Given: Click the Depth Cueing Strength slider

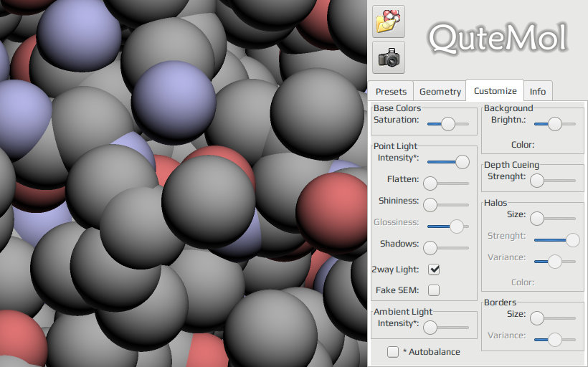Looking at the screenshot, I should [x=553, y=181].
